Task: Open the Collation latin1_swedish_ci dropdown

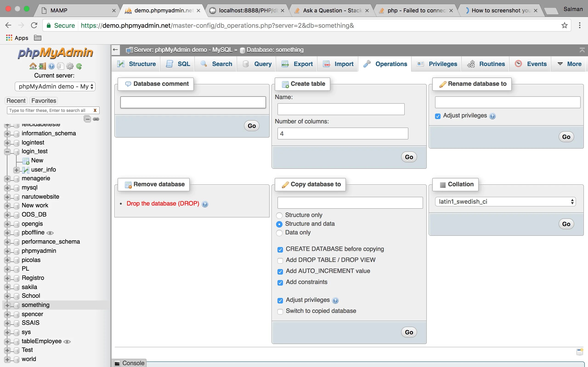Action: [505, 202]
